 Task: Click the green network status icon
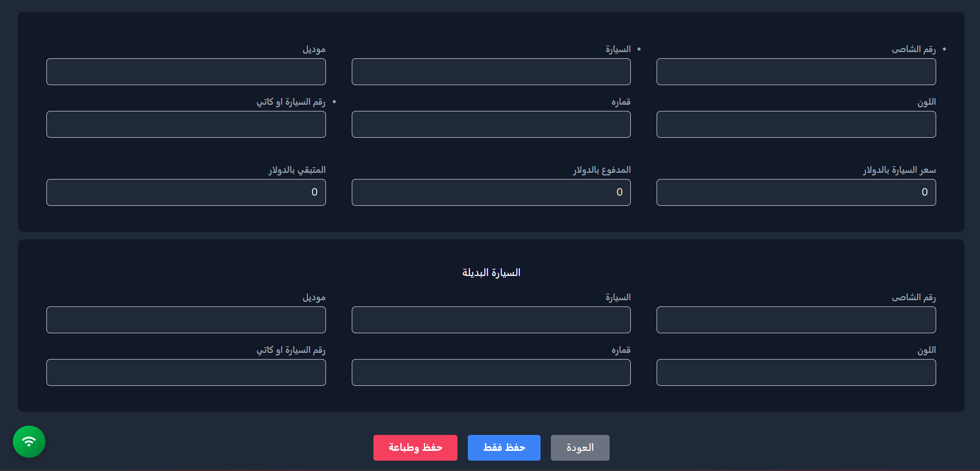tap(29, 442)
